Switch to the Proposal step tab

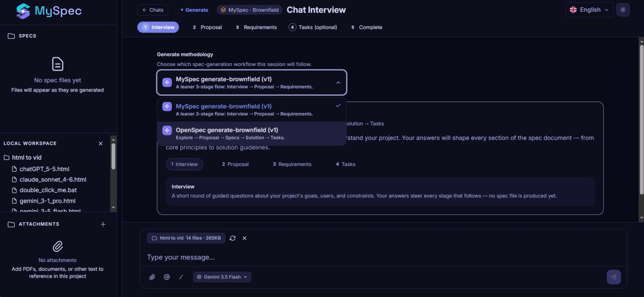coord(207,27)
